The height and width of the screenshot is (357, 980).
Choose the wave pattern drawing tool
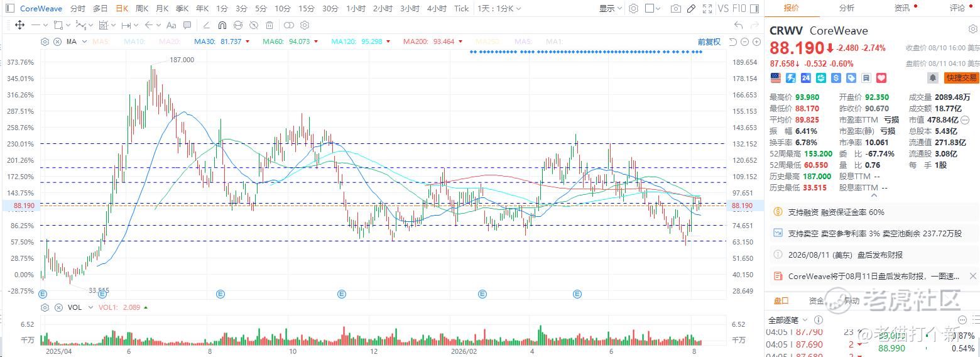coord(80,25)
